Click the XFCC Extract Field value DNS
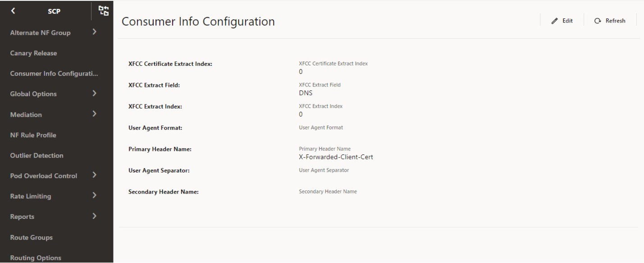 [x=306, y=93]
